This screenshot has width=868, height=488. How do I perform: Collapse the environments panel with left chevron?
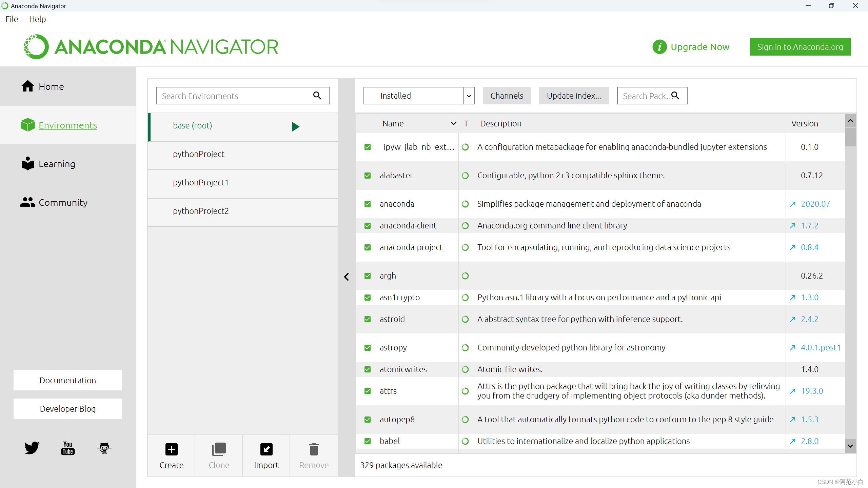pos(347,277)
